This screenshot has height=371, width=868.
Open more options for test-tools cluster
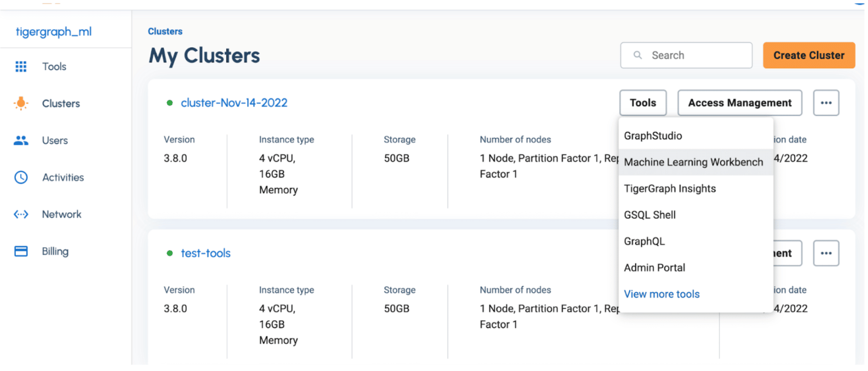tap(826, 253)
